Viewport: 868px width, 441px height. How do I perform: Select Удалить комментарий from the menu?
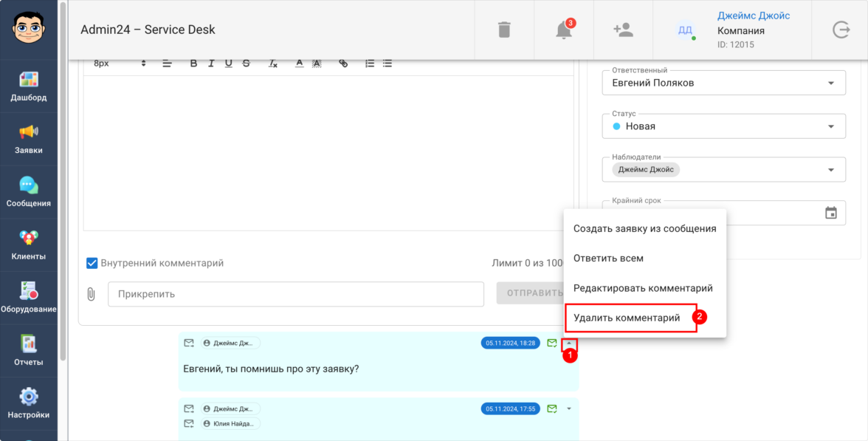627,318
